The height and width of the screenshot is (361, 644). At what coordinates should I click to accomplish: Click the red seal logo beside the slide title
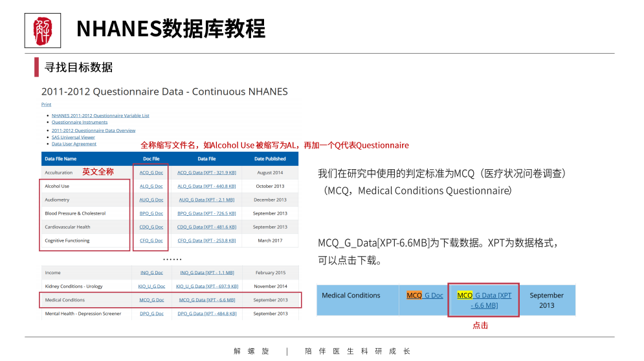click(x=43, y=31)
